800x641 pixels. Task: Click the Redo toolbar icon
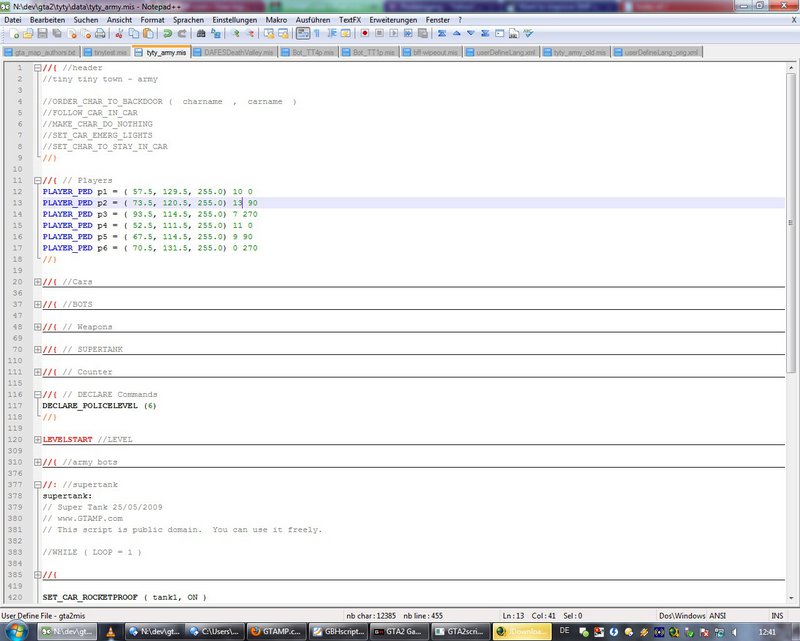tap(183, 33)
